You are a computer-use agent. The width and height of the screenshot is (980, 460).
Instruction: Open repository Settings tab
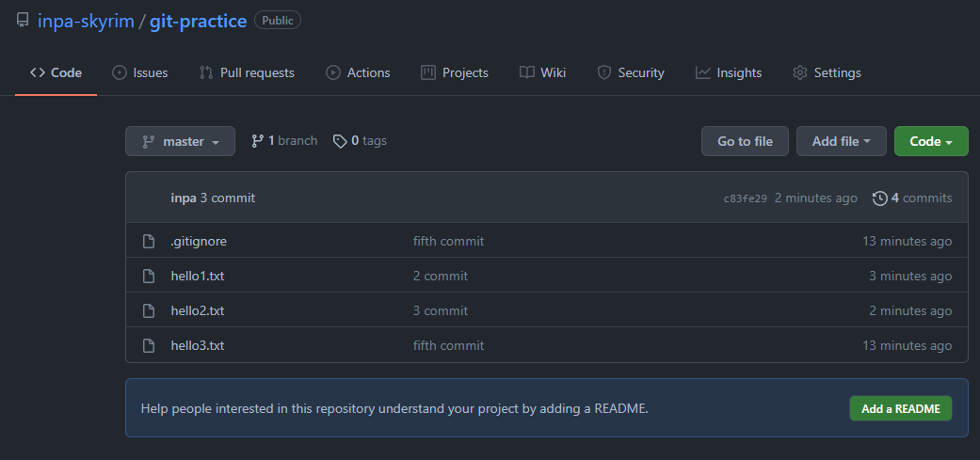pyautogui.click(x=827, y=72)
